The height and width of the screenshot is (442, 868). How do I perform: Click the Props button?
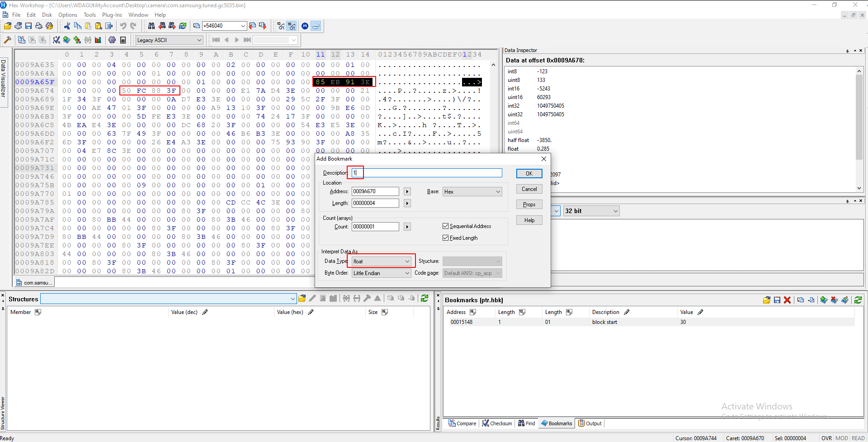point(529,204)
